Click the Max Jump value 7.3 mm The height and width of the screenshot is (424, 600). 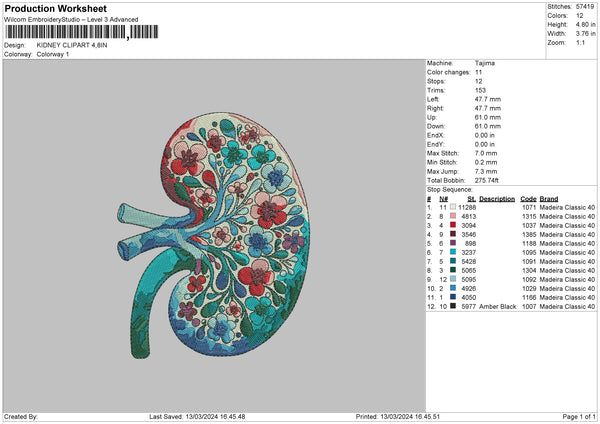(x=486, y=171)
